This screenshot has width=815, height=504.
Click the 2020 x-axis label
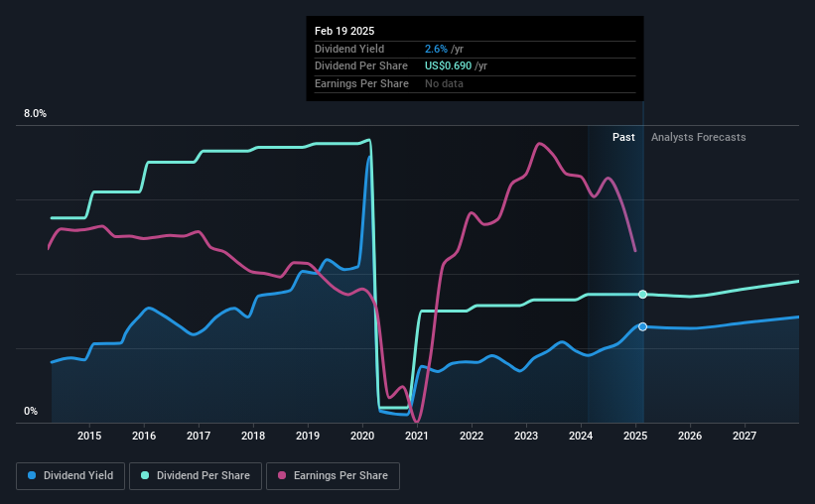pyautogui.click(x=362, y=436)
